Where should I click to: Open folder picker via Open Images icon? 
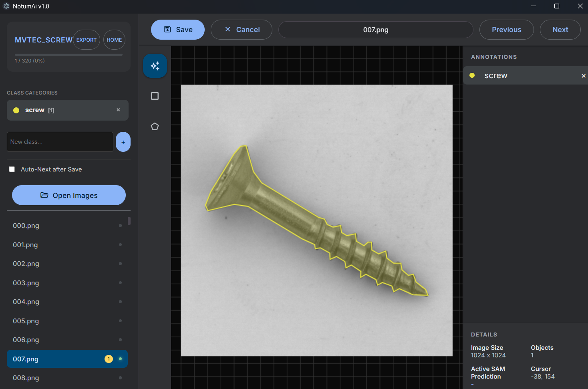44,195
